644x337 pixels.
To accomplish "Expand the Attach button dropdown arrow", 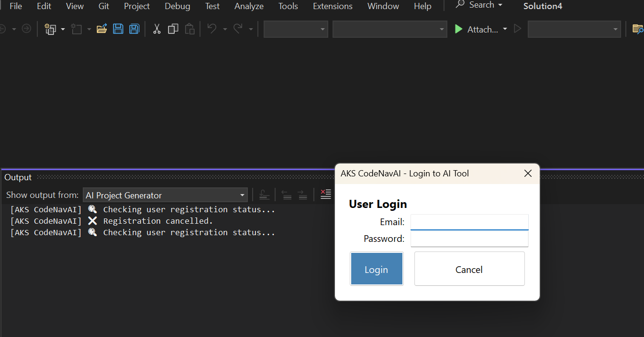I will point(505,29).
